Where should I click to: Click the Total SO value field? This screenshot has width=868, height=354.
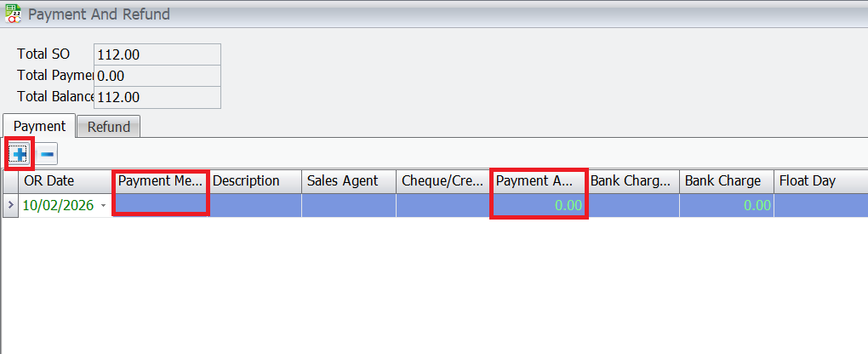pyautogui.click(x=157, y=54)
